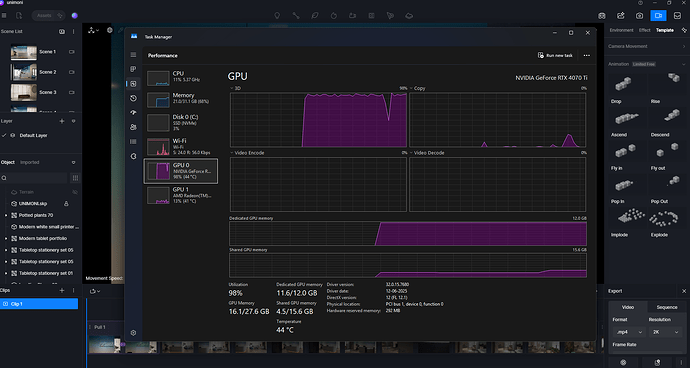
Task: Open Details page in Task Manager sidebar
Action: 133,142
